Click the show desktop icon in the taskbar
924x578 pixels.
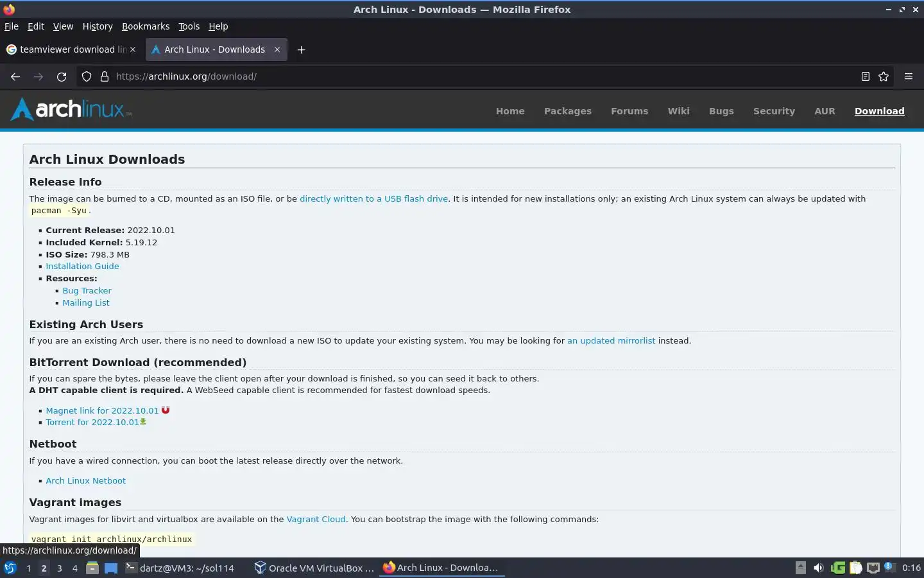111,568
